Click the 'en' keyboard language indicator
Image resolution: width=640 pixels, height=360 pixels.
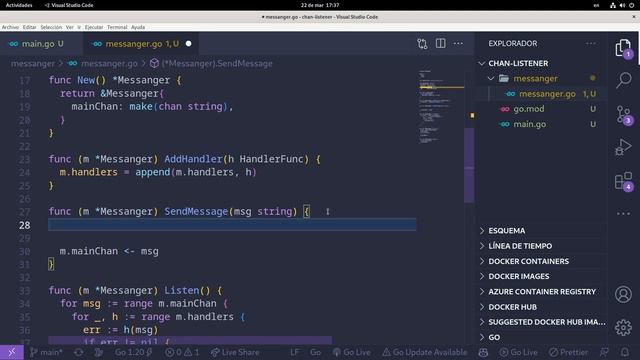596,5
